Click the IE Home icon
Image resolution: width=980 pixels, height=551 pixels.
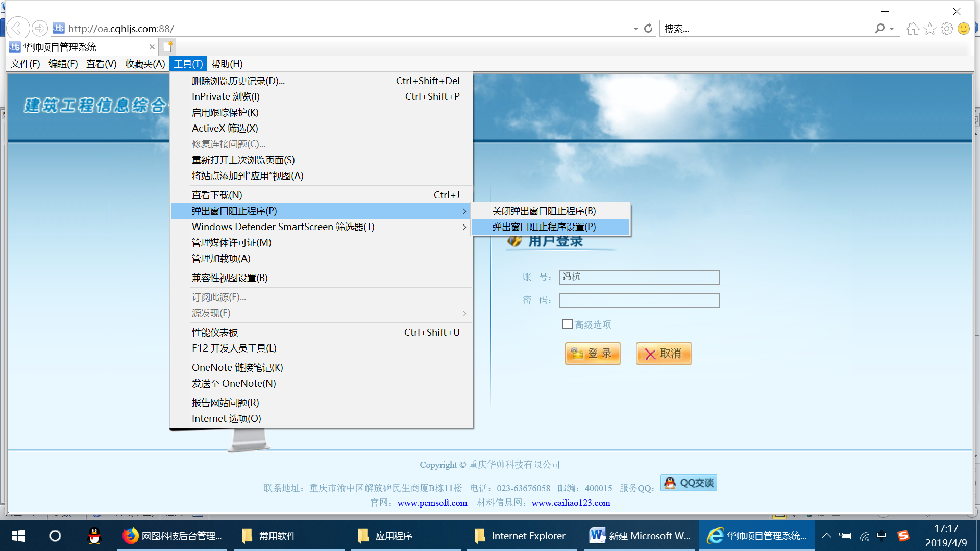[913, 29]
